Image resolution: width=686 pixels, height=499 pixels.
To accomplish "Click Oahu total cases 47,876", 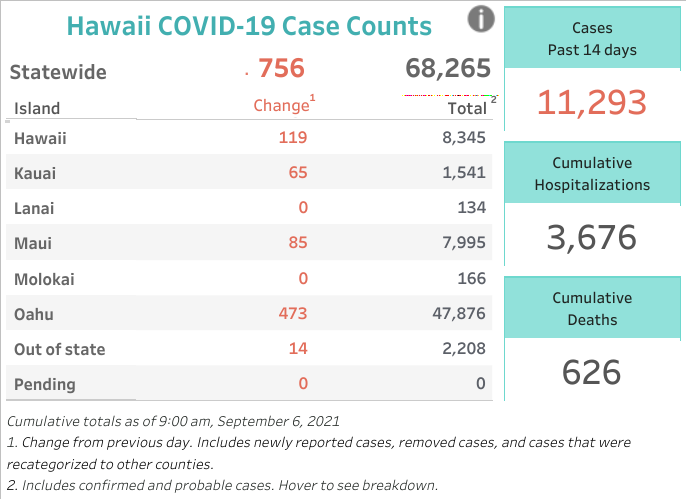I will pyautogui.click(x=459, y=313).
